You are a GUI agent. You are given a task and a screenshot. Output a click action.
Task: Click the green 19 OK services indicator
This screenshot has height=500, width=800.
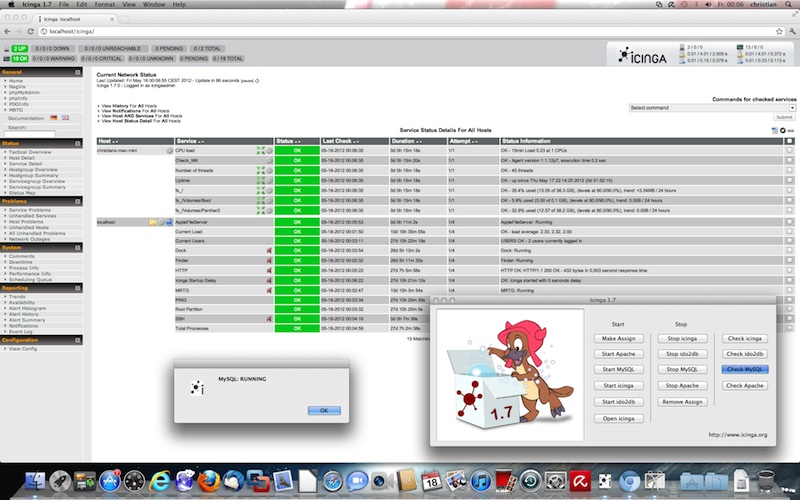[20, 59]
